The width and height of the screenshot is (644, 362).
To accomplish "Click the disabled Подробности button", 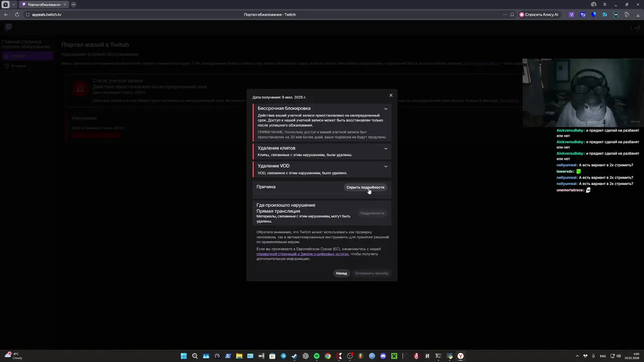I will 372,213.
